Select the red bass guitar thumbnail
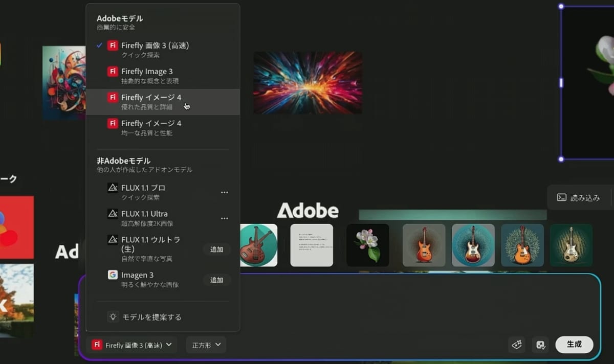 [x=258, y=245]
